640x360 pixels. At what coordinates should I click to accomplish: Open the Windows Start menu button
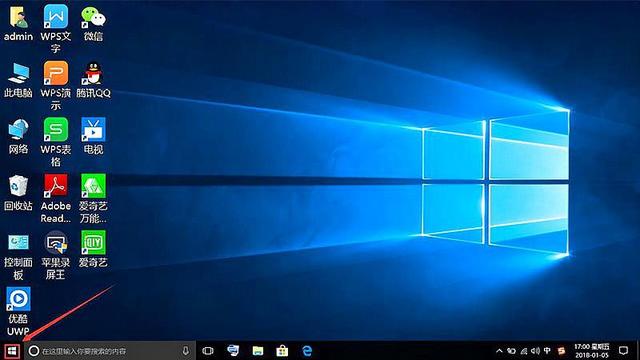point(12,351)
